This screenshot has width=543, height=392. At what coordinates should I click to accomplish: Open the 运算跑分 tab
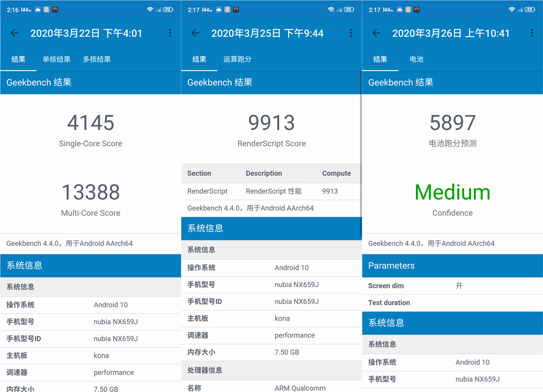point(238,59)
